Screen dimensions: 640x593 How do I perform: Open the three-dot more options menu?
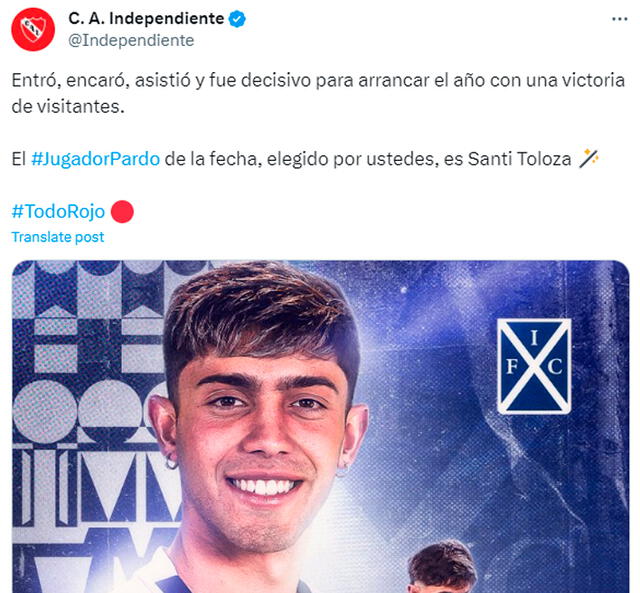click(x=620, y=19)
